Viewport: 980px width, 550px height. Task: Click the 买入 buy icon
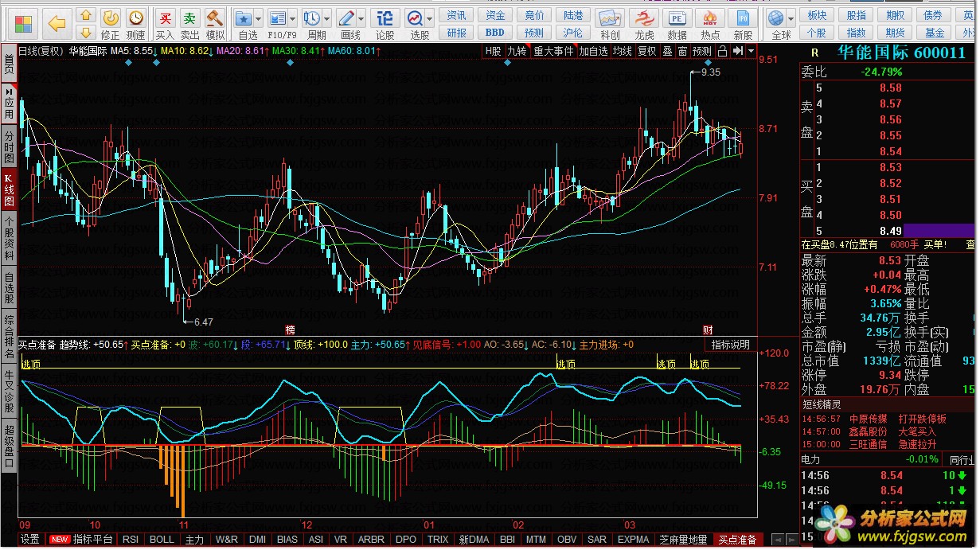tap(165, 24)
